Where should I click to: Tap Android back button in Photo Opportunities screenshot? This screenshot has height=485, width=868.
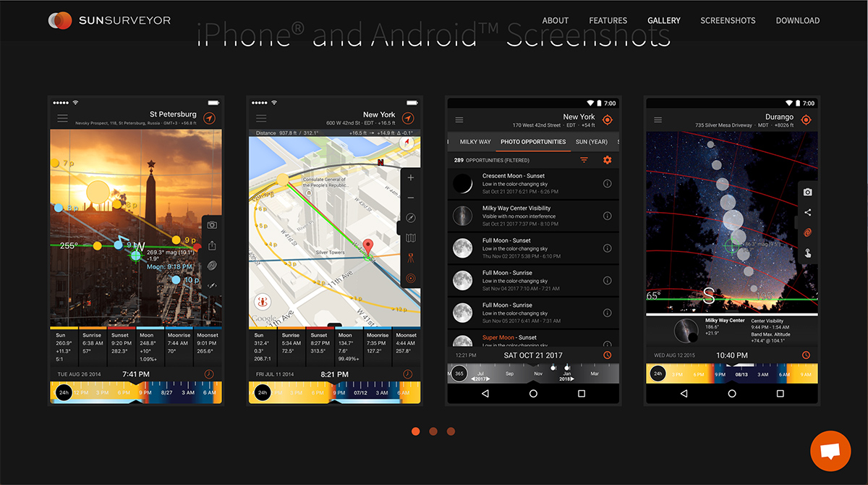point(485,394)
